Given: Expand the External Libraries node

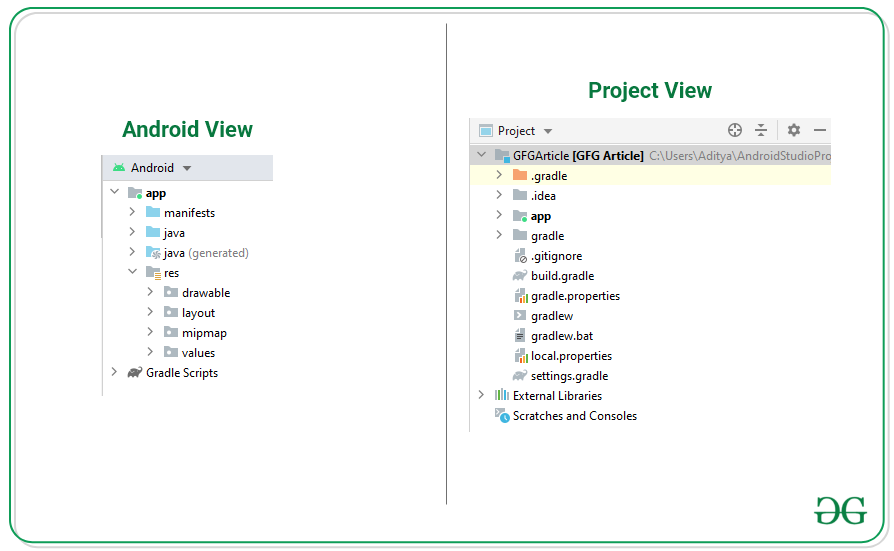Looking at the screenshot, I should coord(481,396).
